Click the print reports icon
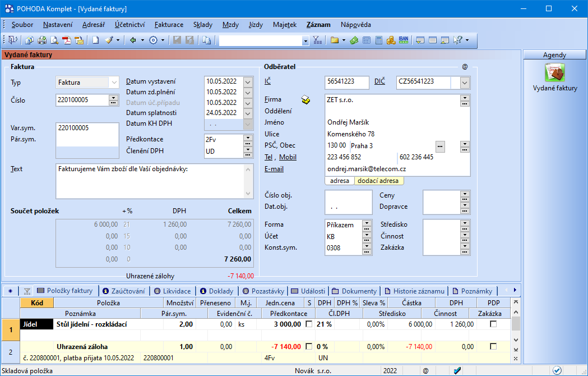This screenshot has width=588, height=376. pyautogui.click(x=30, y=40)
